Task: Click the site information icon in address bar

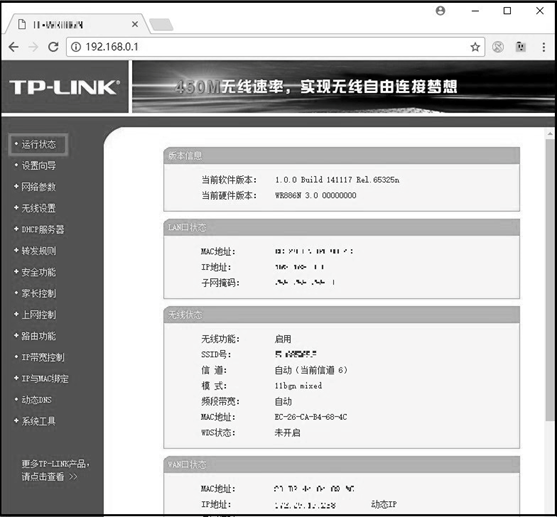Action: tap(76, 47)
